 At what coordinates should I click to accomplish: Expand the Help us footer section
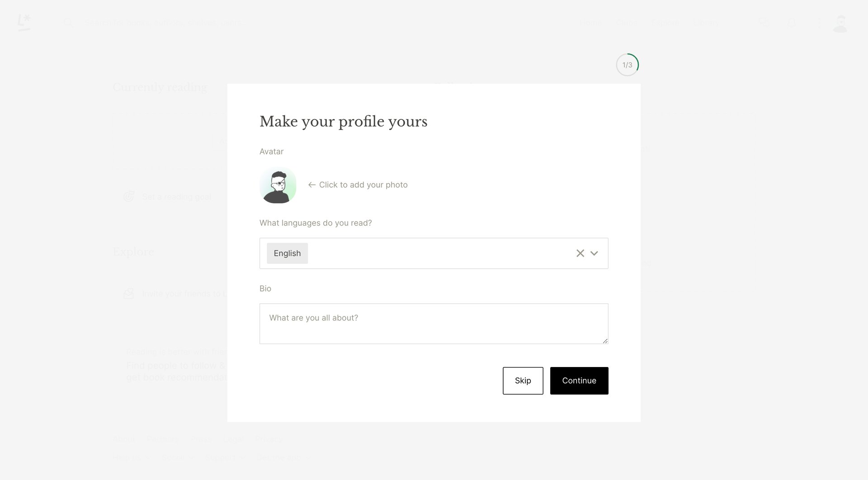point(131,457)
